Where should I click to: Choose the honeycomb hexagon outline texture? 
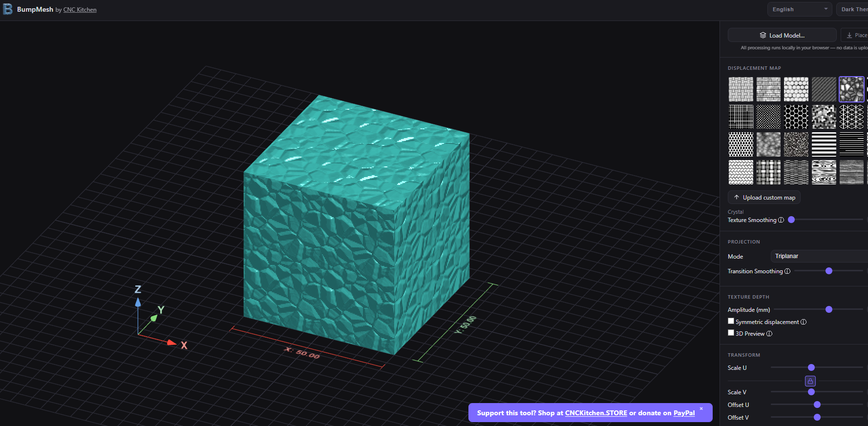796,117
